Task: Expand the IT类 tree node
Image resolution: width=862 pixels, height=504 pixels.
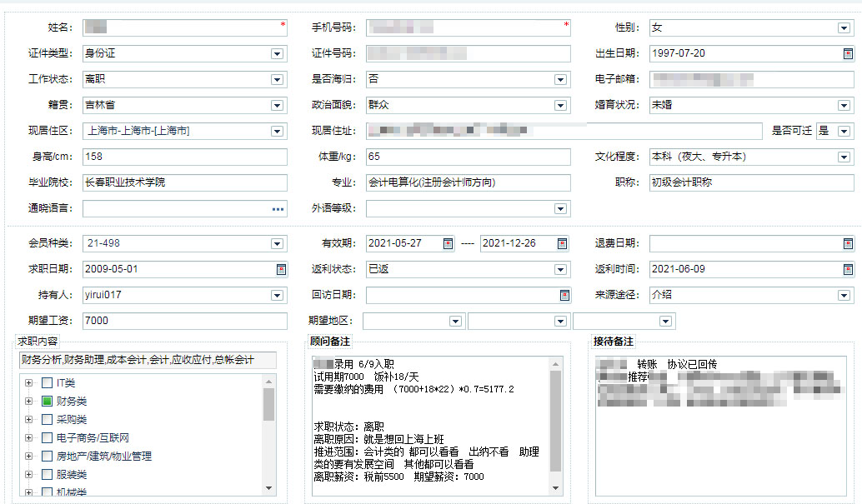Action: (28, 382)
